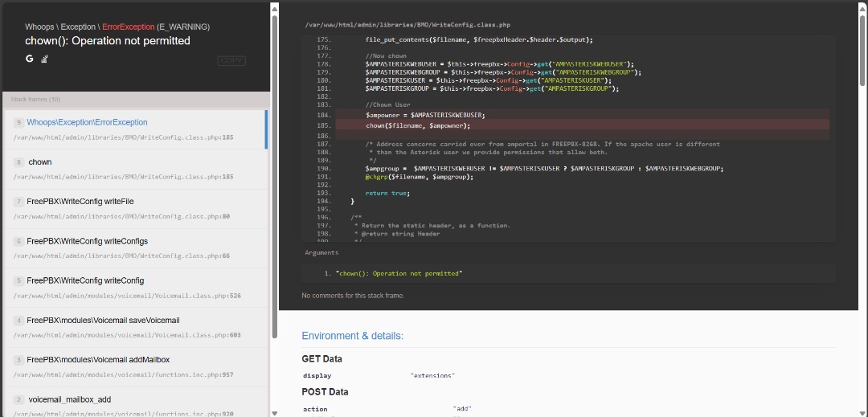Image resolution: width=868 pixels, height=417 pixels.
Task: Click line 190 $ampgroup ternary assignment
Action: pyautogui.click(x=544, y=169)
